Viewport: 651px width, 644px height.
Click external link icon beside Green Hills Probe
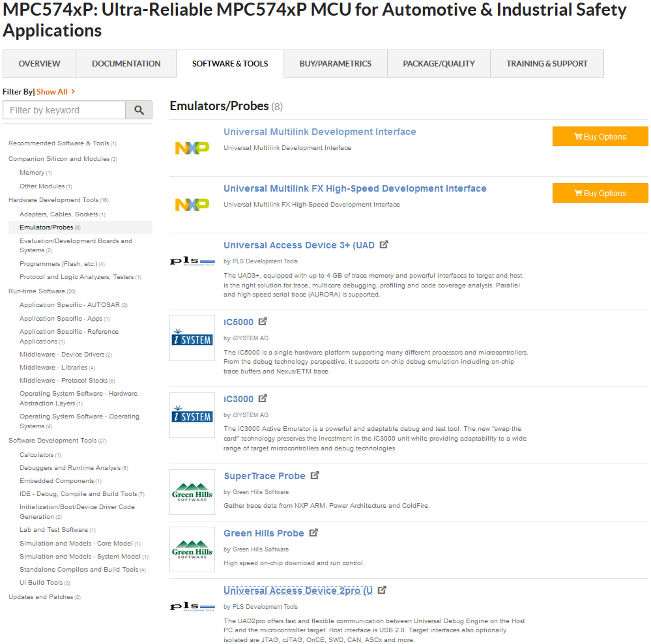[313, 533]
